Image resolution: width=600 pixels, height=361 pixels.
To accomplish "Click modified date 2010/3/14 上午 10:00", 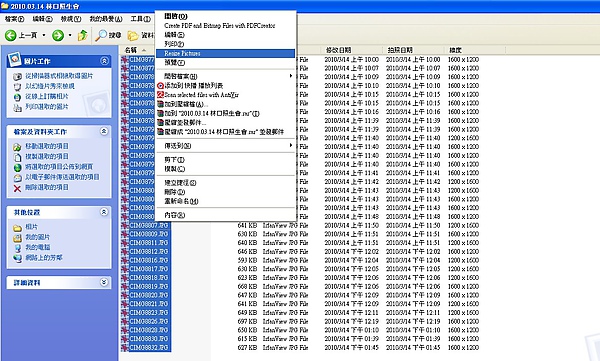I will [x=352, y=60].
